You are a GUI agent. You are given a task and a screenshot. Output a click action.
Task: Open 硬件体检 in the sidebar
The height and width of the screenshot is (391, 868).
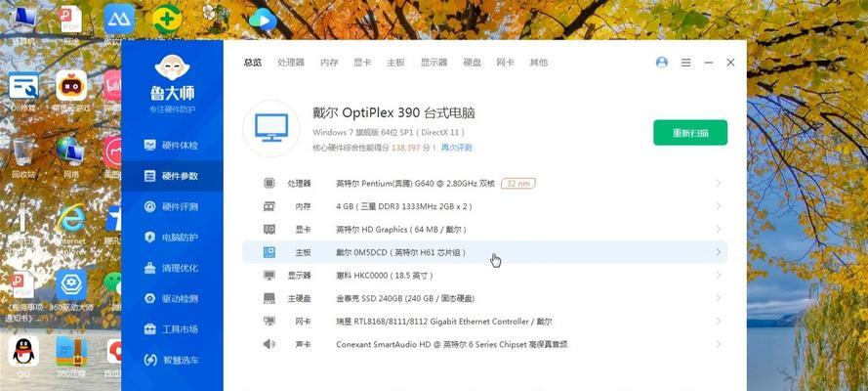tap(172, 145)
